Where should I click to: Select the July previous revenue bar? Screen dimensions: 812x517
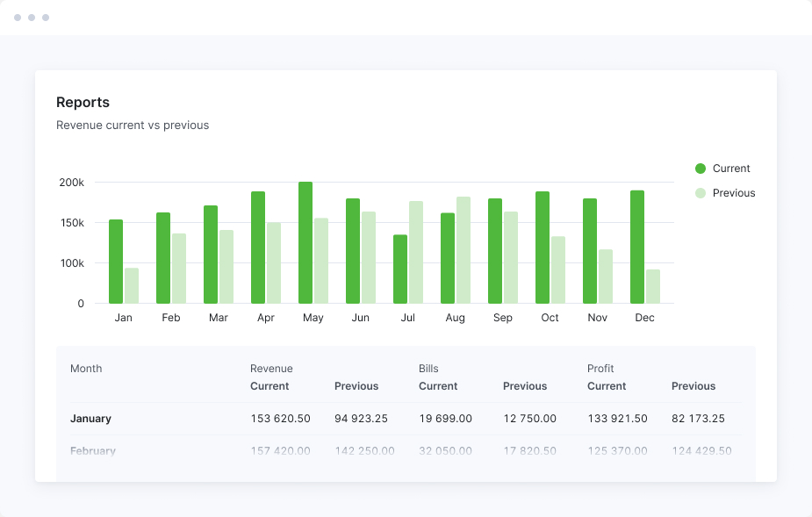coord(416,253)
